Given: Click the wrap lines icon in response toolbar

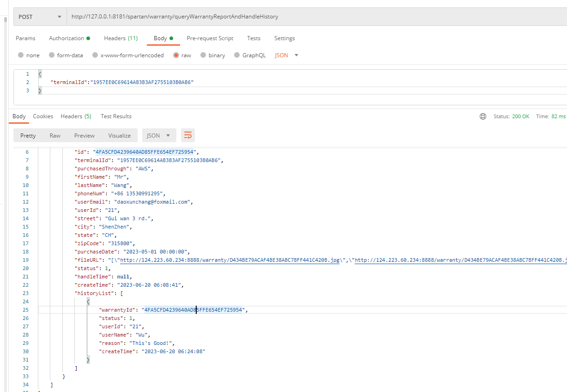Looking at the screenshot, I should click(188, 135).
